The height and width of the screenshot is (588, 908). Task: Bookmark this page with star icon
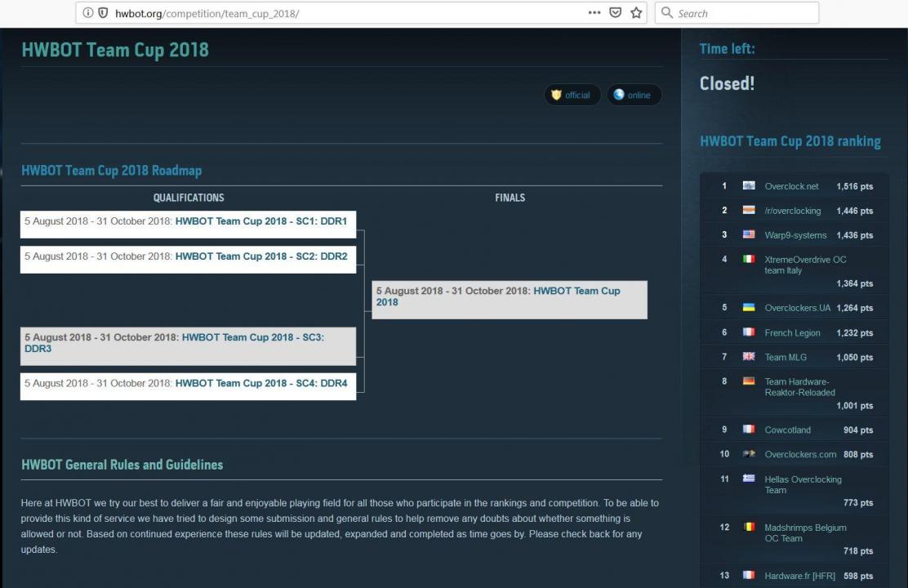coord(636,13)
